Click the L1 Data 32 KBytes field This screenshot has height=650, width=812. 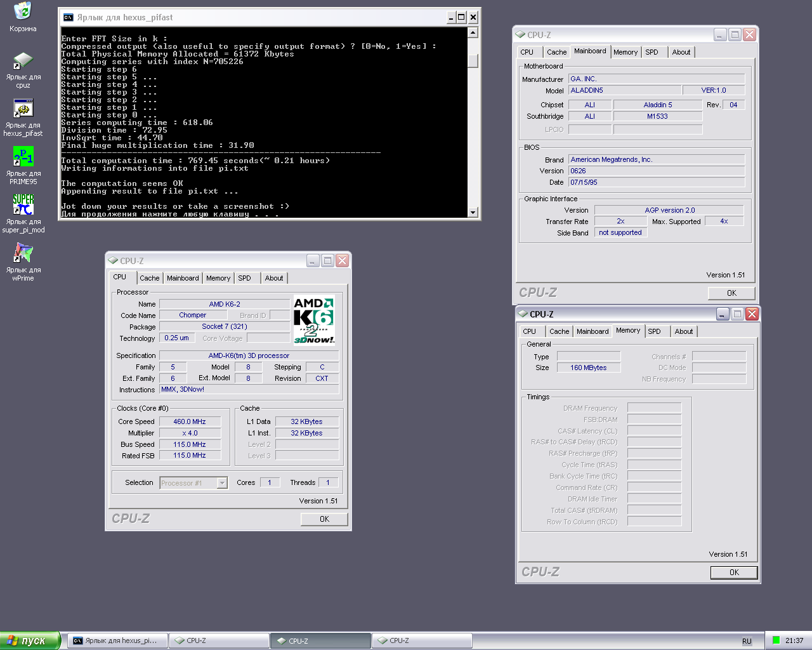[307, 421]
